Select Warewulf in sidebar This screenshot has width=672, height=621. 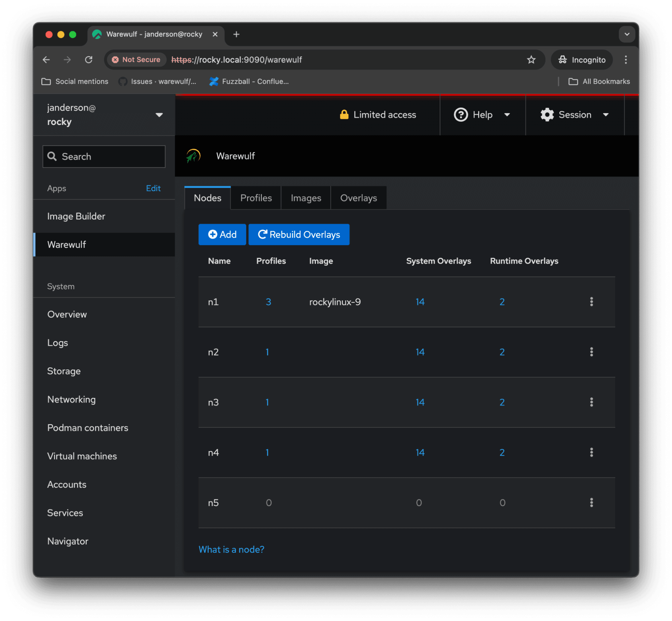point(104,245)
